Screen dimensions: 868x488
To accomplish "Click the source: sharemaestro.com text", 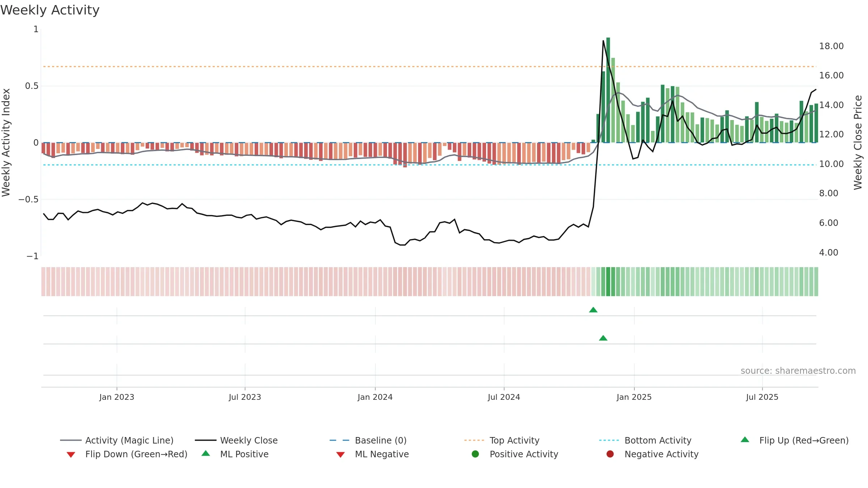I will (798, 371).
